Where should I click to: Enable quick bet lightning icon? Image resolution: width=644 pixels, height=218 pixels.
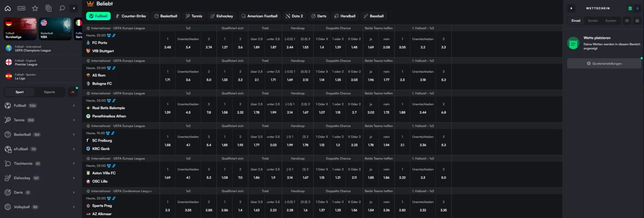point(637,8)
